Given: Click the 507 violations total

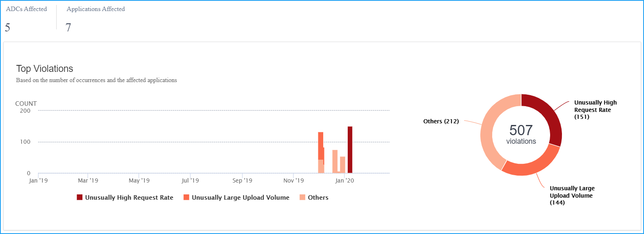Looking at the screenshot, I should click(521, 134).
